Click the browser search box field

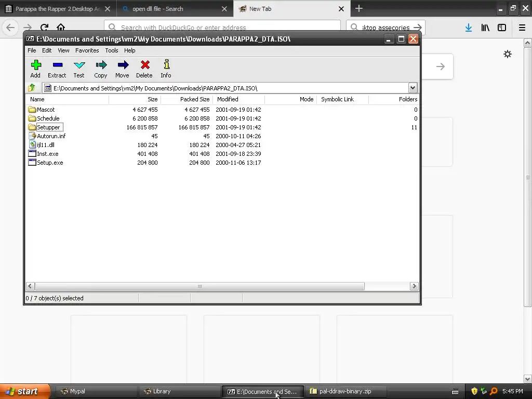(386, 28)
